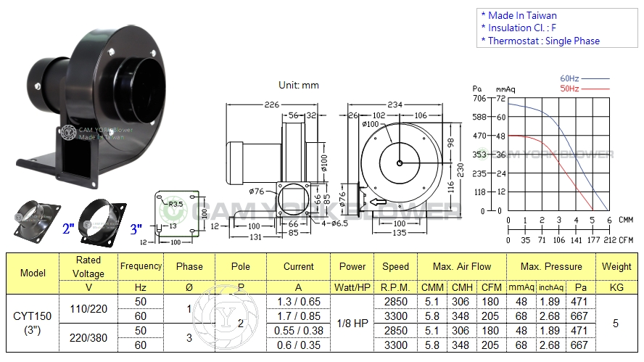Select the 'Insulation Cl. : F' line
This screenshot has height=362, width=644.
(519, 28)
